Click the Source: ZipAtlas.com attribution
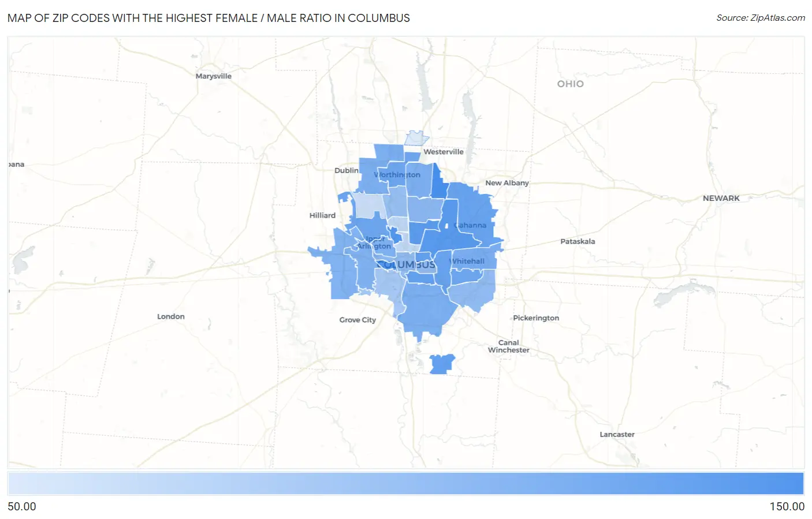The image size is (812, 519). tap(761, 18)
